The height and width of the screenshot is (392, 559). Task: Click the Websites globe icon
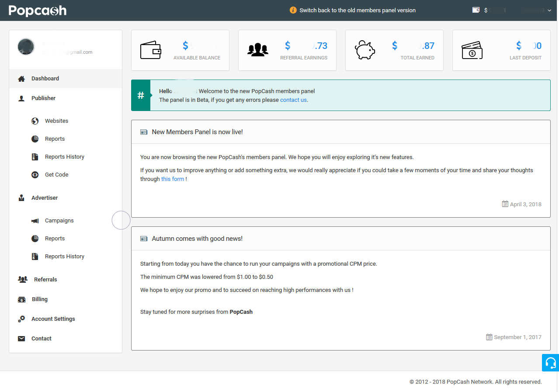[35, 121]
